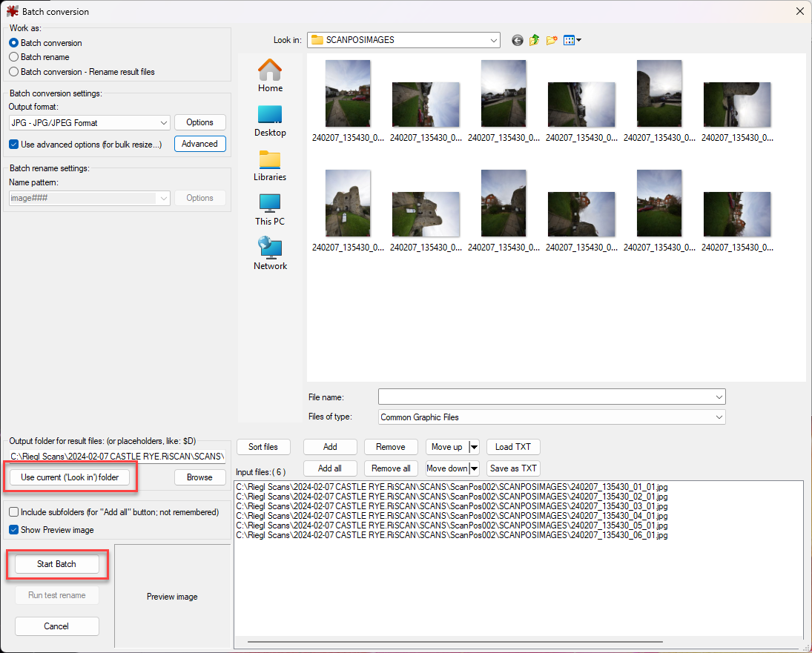Expand Files of type combo box
Screen dimensions: 812x653
coord(719,417)
